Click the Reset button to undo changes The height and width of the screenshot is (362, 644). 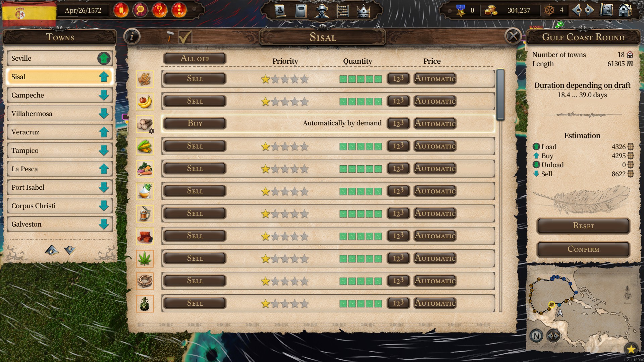click(583, 226)
